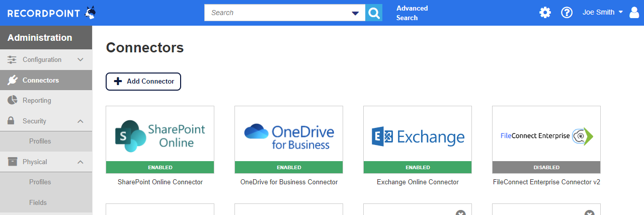Click the RecordPoint logo
The height and width of the screenshot is (215, 644).
pos(52,13)
